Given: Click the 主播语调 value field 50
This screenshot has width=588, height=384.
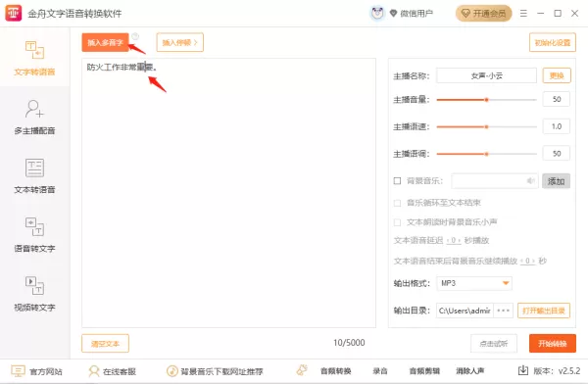Looking at the screenshot, I should 557,154.
